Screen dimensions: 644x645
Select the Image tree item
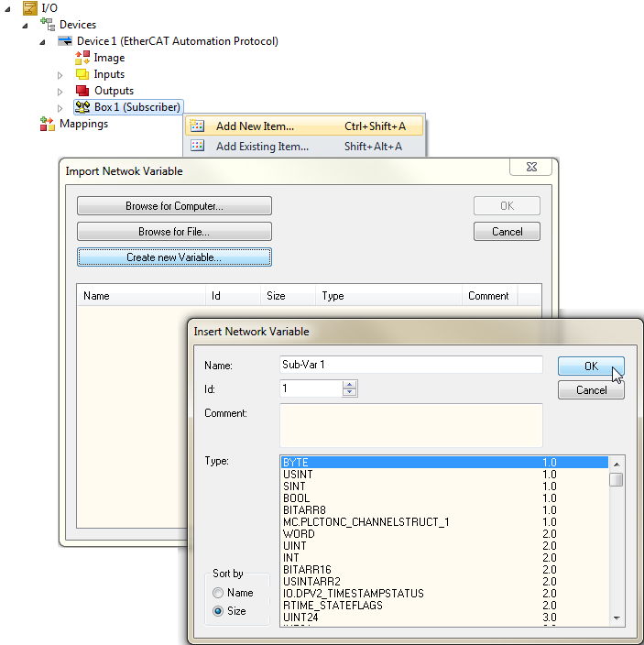click(x=109, y=58)
